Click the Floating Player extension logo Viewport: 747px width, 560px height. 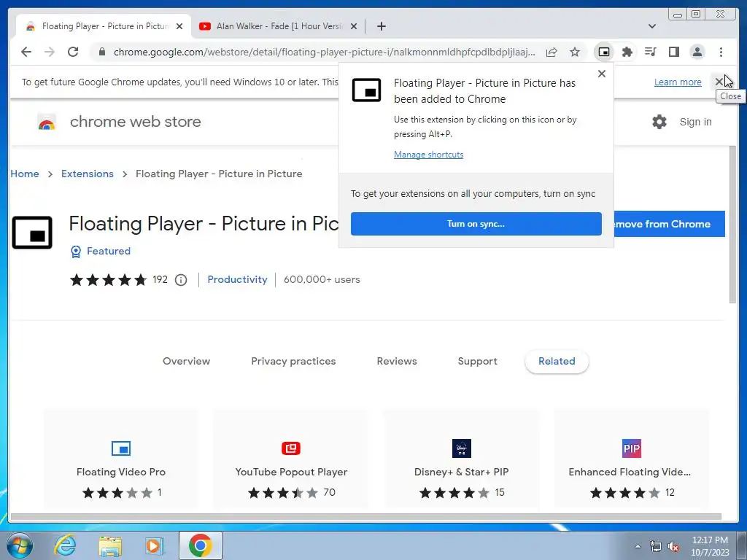(x=32, y=233)
